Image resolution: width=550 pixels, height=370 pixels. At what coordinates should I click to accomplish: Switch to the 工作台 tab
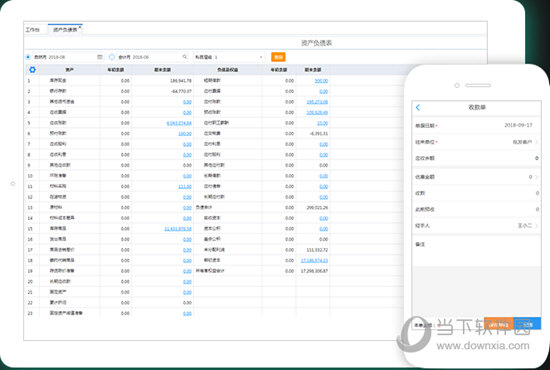pyautogui.click(x=32, y=30)
